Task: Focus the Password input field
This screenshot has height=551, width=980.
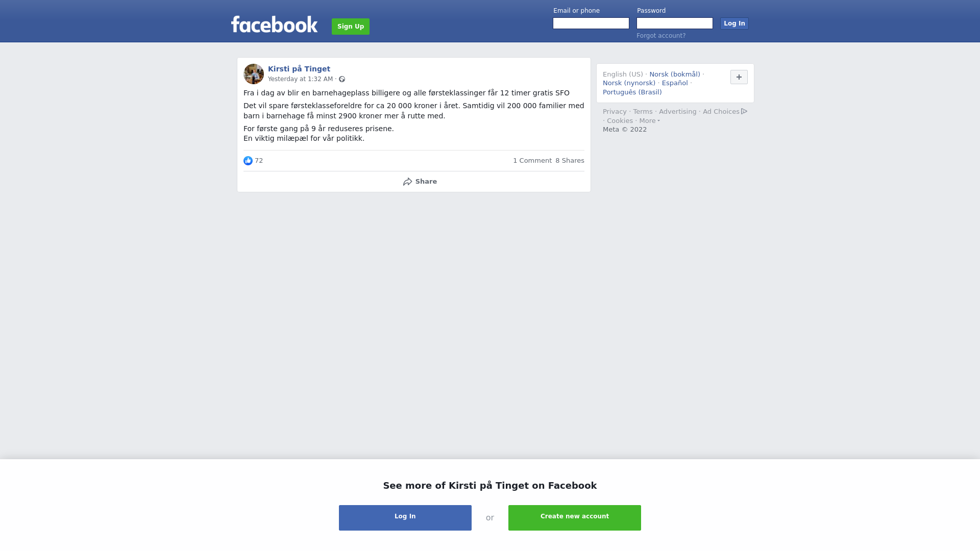Action: 675,23
